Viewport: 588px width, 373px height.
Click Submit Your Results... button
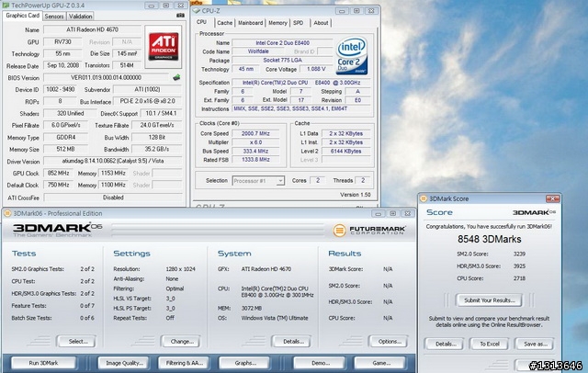(489, 300)
